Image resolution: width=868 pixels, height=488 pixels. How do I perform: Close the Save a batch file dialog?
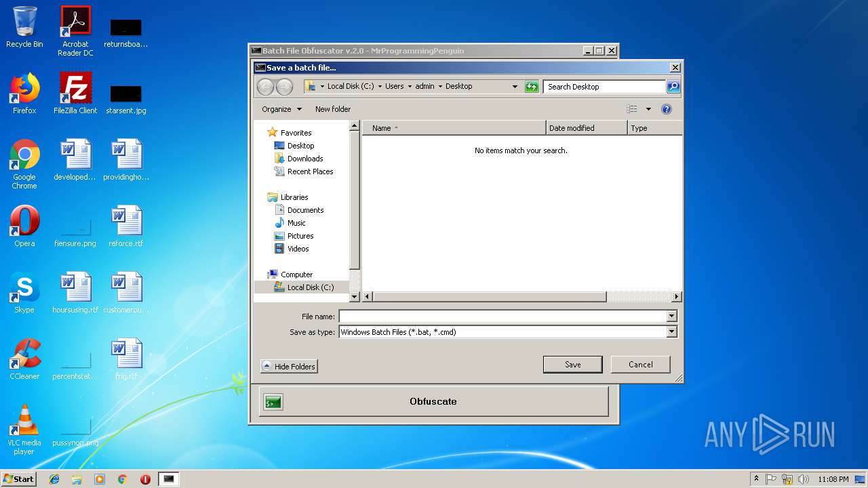click(675, 68)
